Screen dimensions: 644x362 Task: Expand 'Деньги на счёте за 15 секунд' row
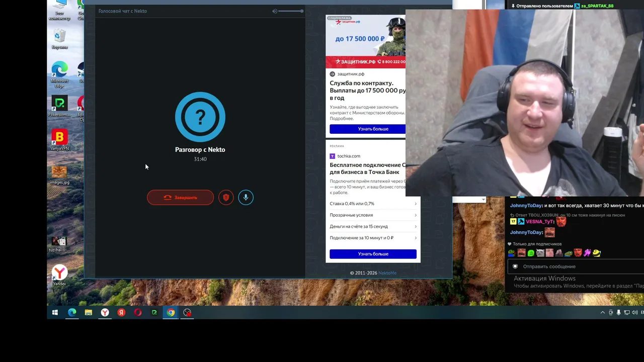coord(373,226)
